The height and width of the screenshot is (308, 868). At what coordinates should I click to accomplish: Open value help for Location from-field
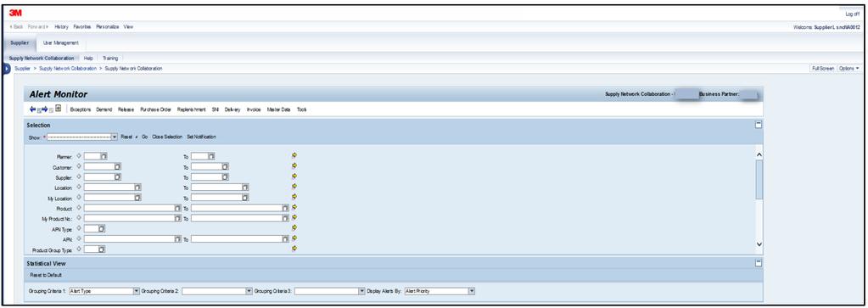point(137,188)
